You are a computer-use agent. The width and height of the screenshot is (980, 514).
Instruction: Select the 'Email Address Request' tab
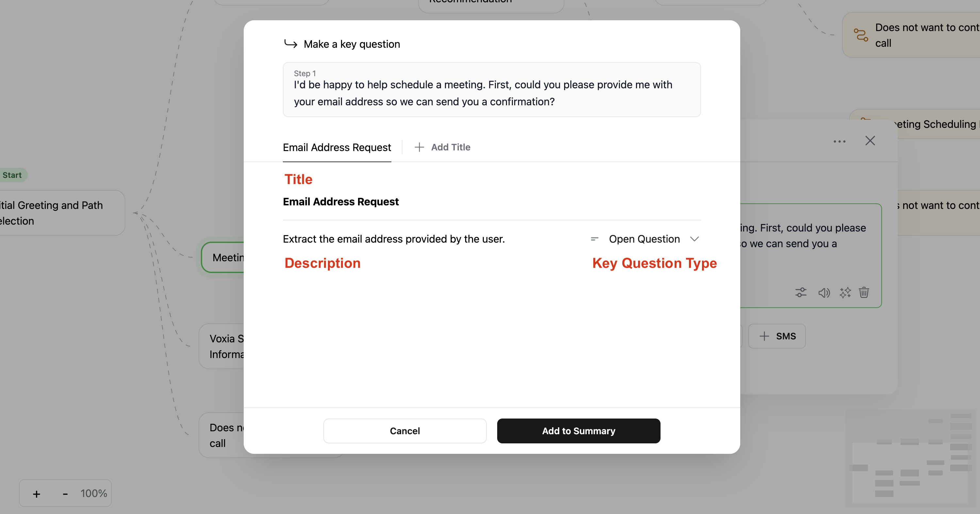pyautogui.click(x=337, y=147)
